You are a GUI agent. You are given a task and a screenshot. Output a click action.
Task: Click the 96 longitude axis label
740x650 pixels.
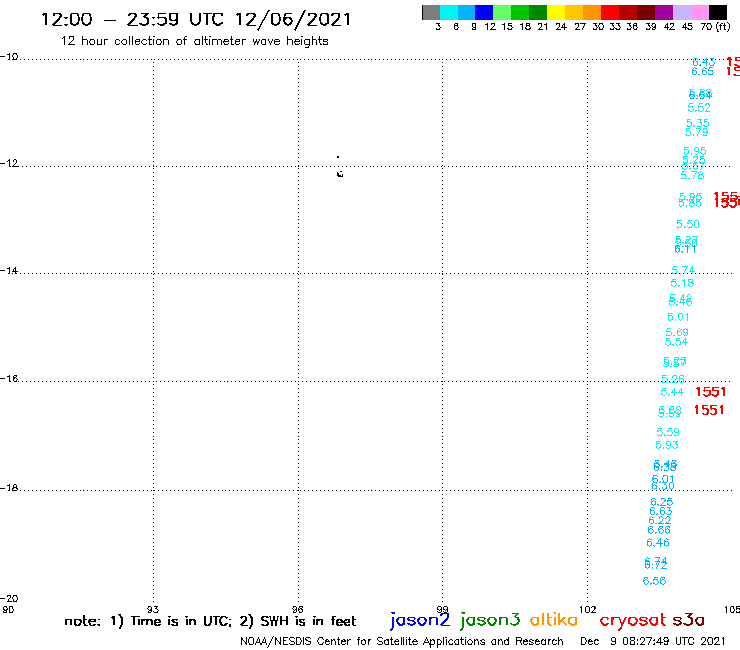(x=298, y=609)
